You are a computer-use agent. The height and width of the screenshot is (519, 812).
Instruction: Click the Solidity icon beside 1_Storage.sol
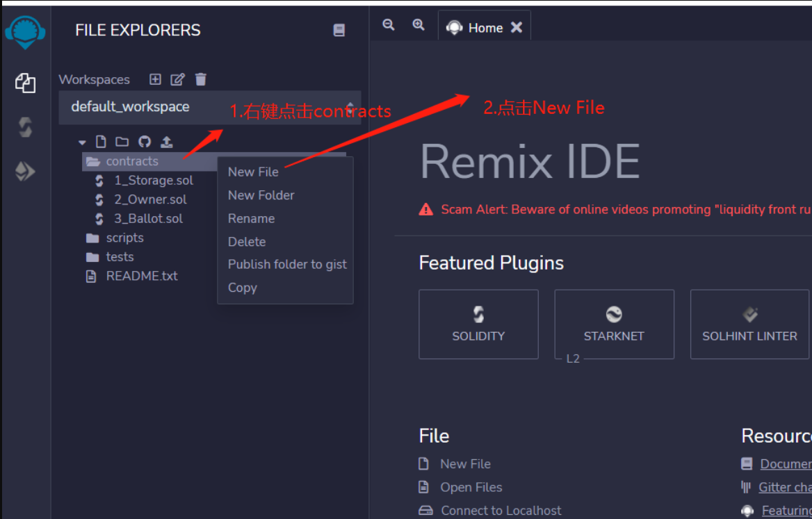tap(99, 181)
